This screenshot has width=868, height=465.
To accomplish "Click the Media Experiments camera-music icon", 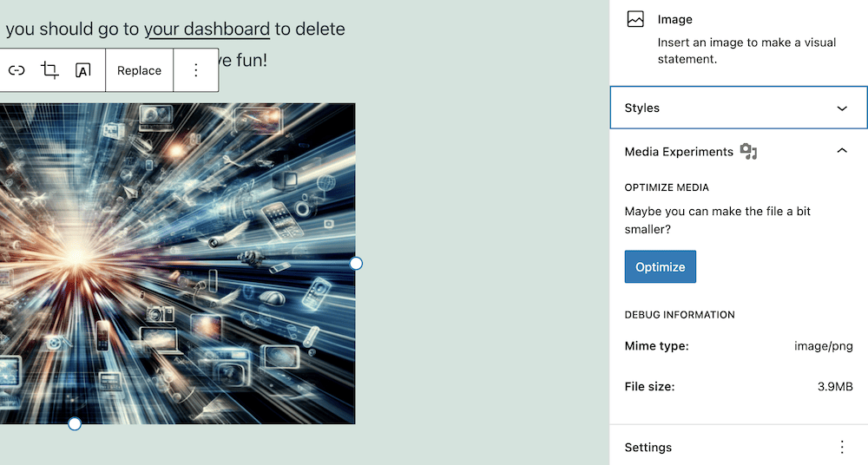I will coord(748,151).
